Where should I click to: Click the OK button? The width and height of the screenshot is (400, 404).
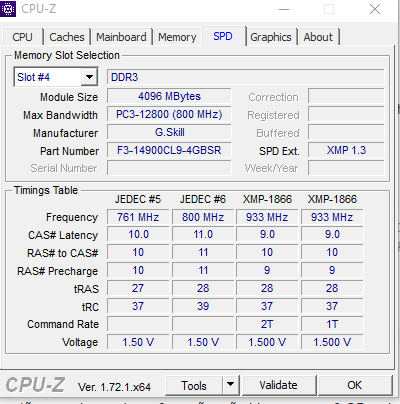(354, 386)
